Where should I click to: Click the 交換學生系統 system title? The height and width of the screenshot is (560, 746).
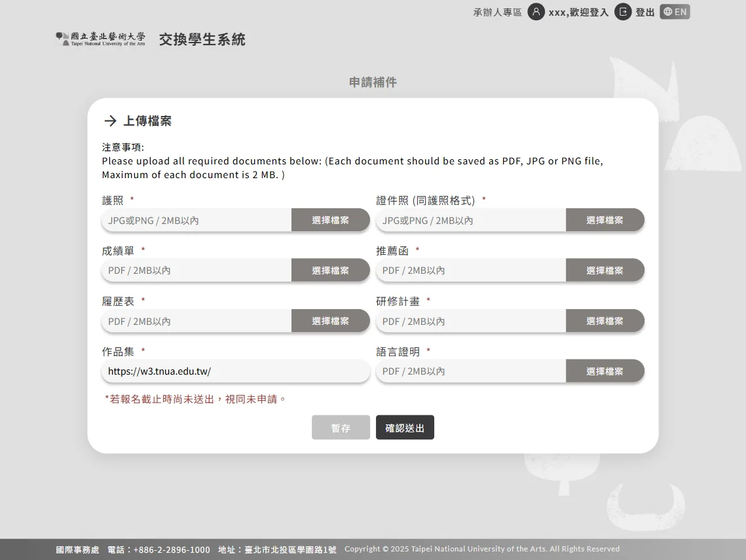coord(202,39)
